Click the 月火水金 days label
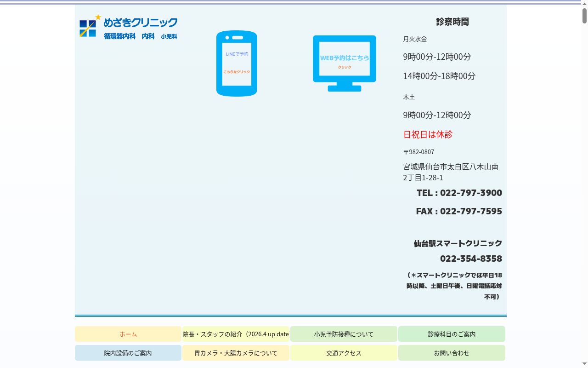Viewport: 588px width, 368px height. pyautogui.click(x=415, y=39)
